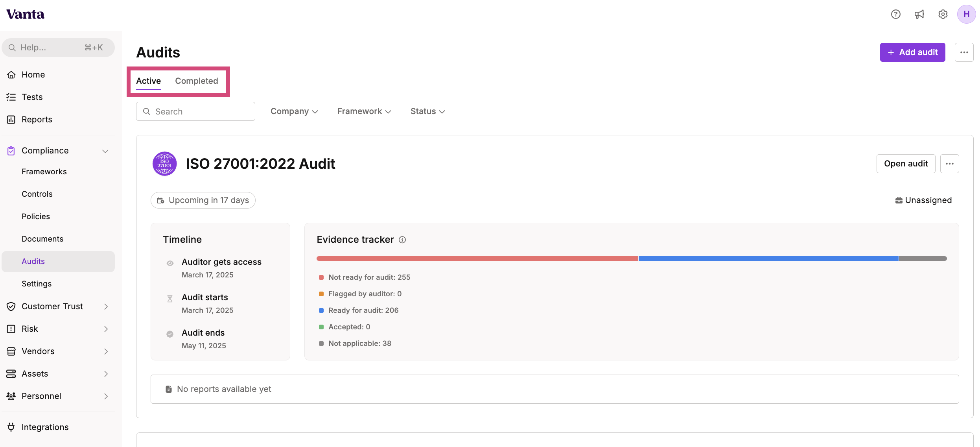Open the ISO audit card ellipsis menu
980x447 pixels.
[950, 164]
